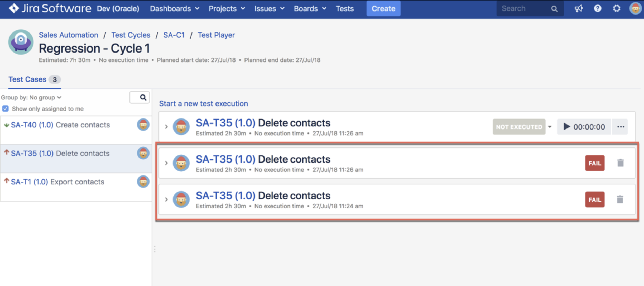Open the Not Executed status dropdown arrow

click(550, 127)
